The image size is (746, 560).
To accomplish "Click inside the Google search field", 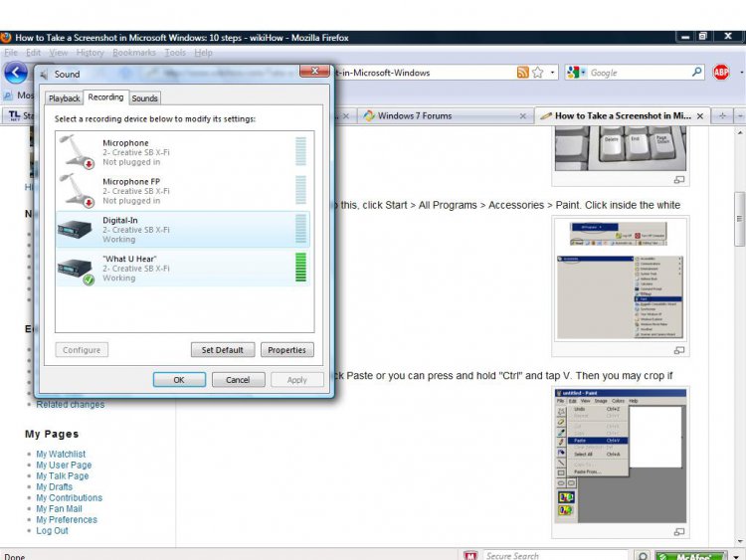I will [x=640, y=73].
